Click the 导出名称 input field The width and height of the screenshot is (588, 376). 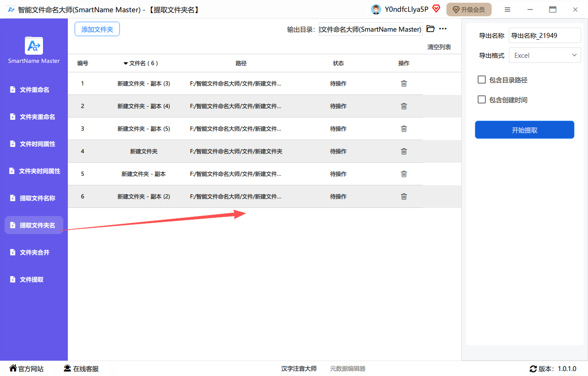point(545,36)
